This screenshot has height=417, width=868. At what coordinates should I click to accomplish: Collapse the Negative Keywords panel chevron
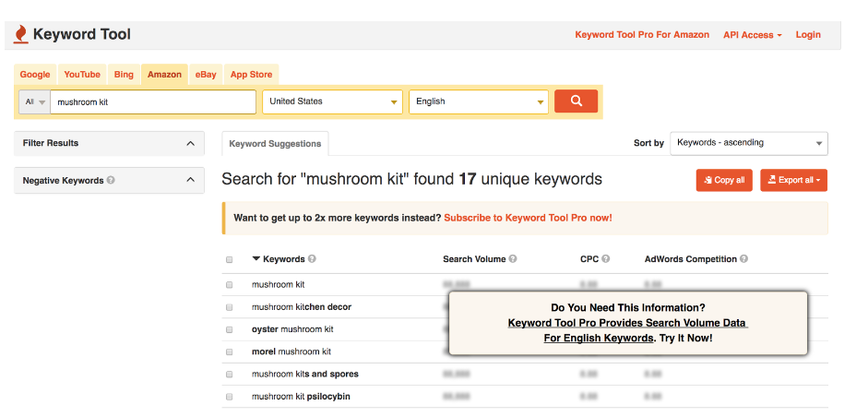pos(190,180)
